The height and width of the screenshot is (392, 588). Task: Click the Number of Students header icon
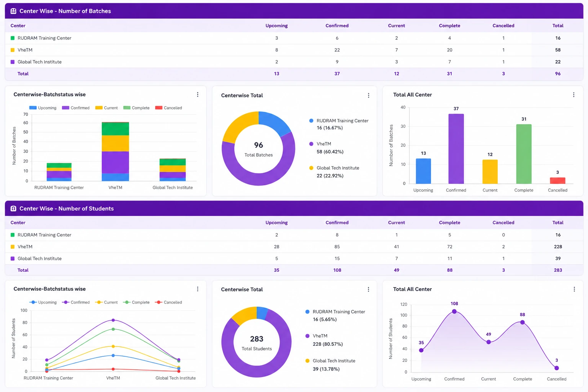13,209
